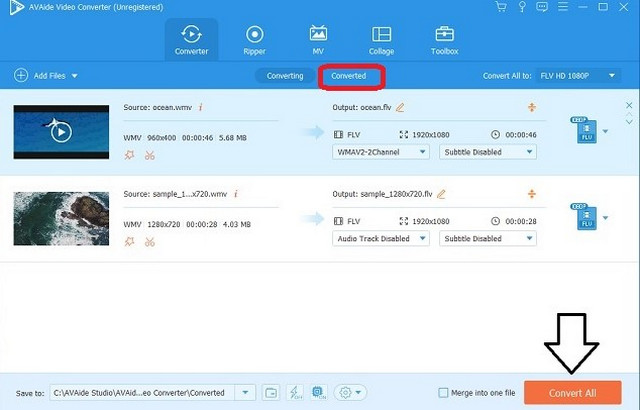Open WMAV2-2Channel audio dropdown
This screenshot has width=640, height=410.
pos(381,152)
